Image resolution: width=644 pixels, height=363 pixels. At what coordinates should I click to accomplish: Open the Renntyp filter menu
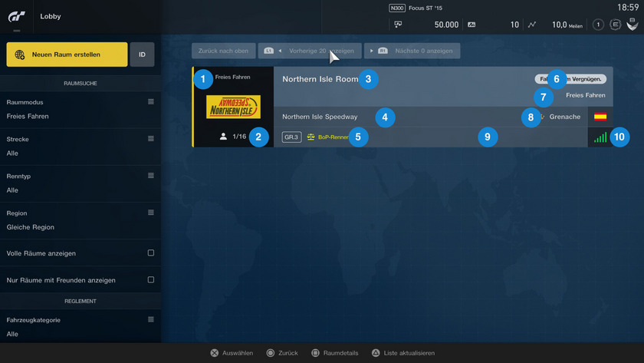[x=151, y=176]
